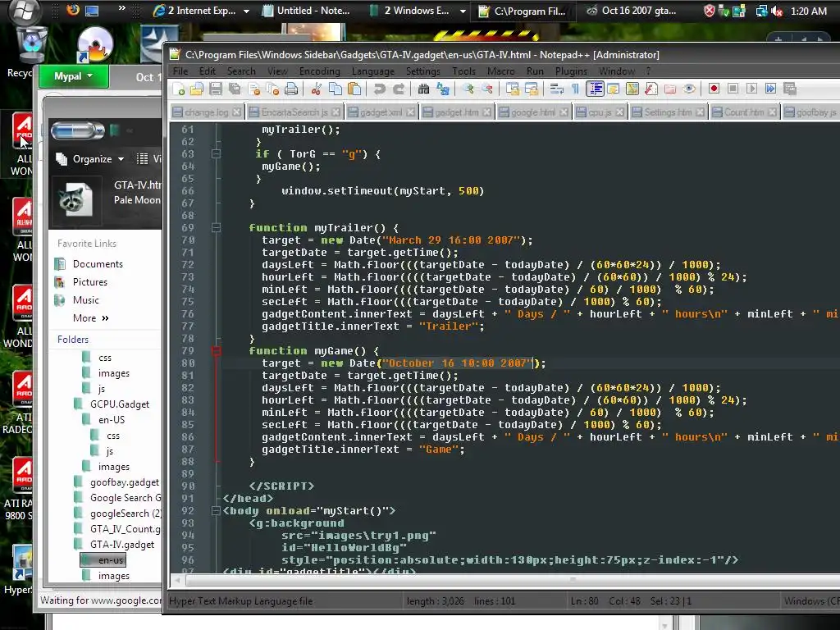Click the Firefox quick launch icon
The height and width of the screenshot is (630, 840).
point(72,10)
